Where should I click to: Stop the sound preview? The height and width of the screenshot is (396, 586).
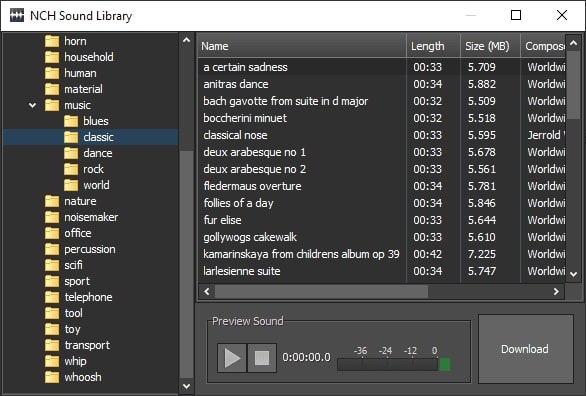262,358
